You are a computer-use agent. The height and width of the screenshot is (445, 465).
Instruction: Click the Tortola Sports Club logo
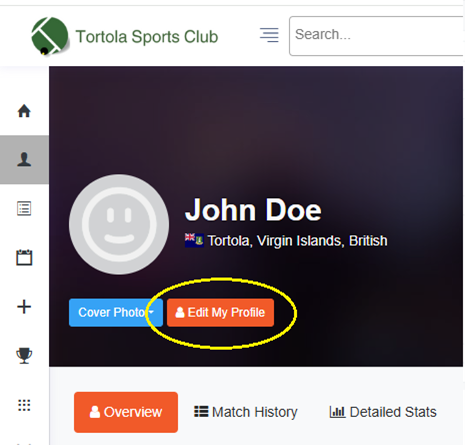tap(50, 36)
